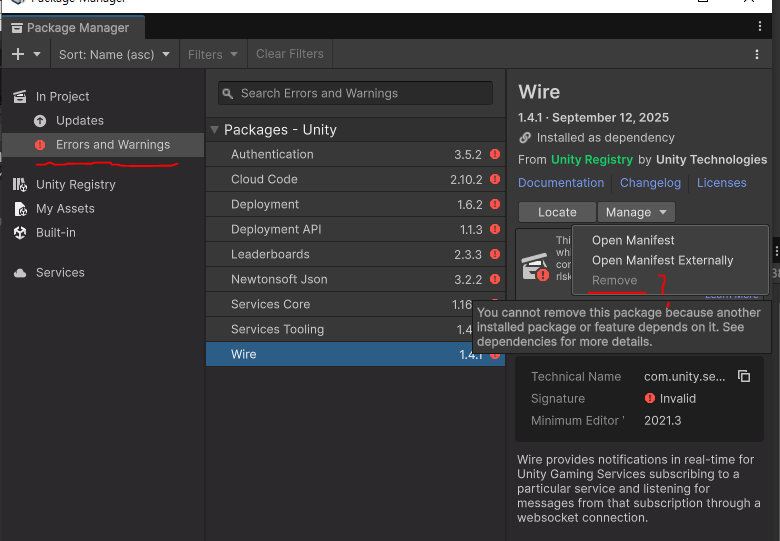Select the Deployment 1.6.2 package row
This screenshot has width=780, height=541.
355,204
